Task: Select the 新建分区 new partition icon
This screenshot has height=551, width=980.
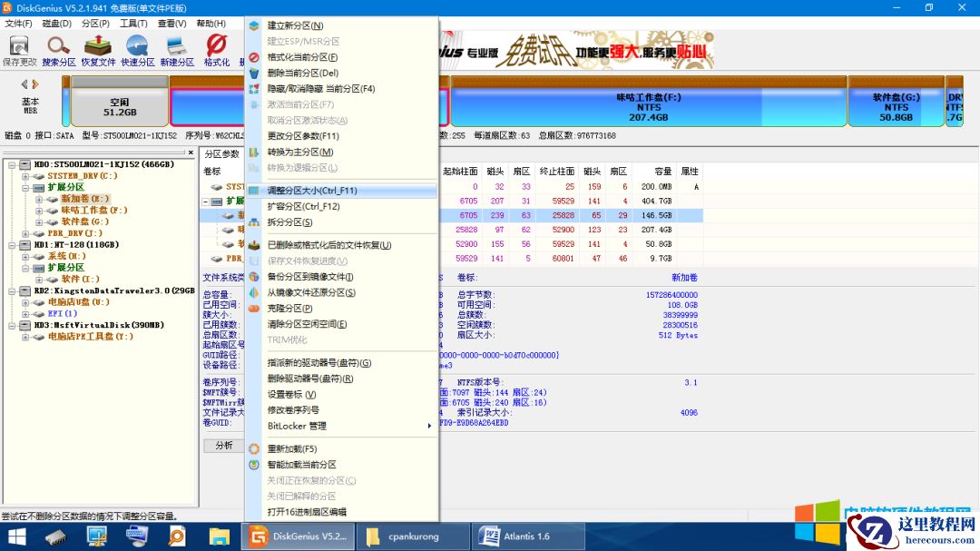Action: 178,48
